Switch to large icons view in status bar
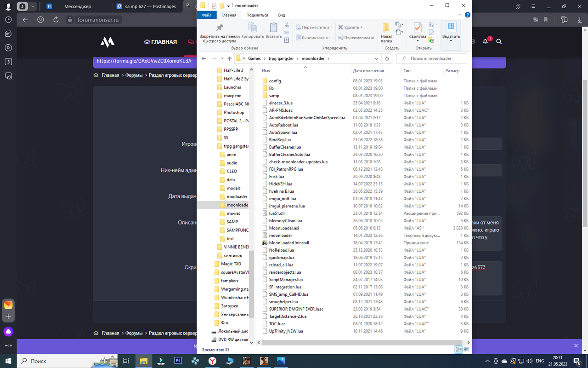The image size is (588, 368). [x=466, y=350]
